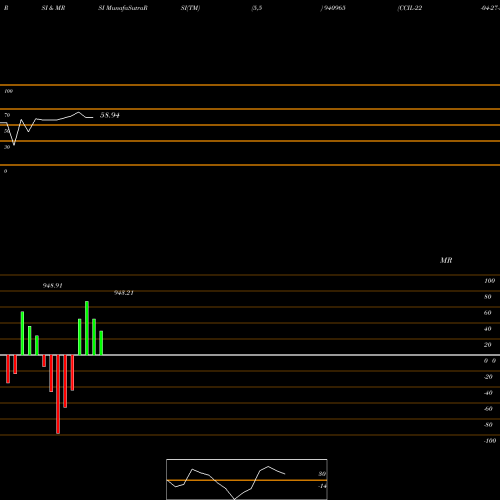Click the RSI axis label 100
Image resolution: width=500 pixels, height=500 pixels.
coord(8,91)
